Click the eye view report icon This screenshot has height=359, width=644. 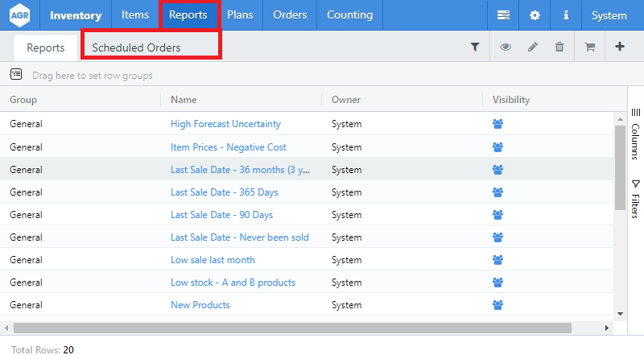click(506, 47)
